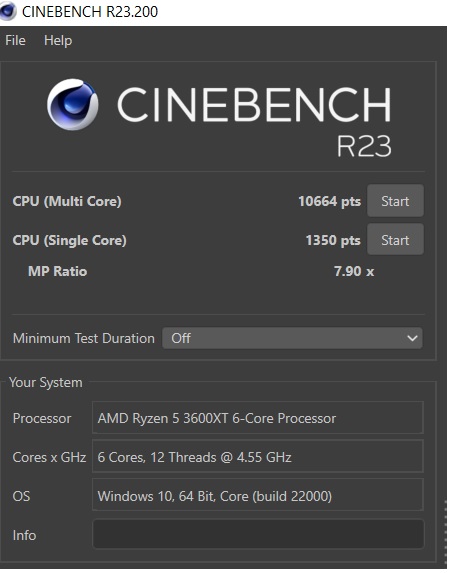Click the Cinebench icon in title bar
452x573 pixels.
coord(7,11)
